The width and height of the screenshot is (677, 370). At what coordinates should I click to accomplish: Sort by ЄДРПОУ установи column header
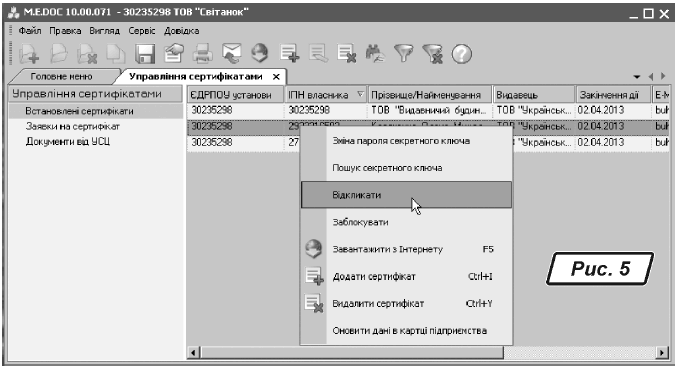[236, 95]
